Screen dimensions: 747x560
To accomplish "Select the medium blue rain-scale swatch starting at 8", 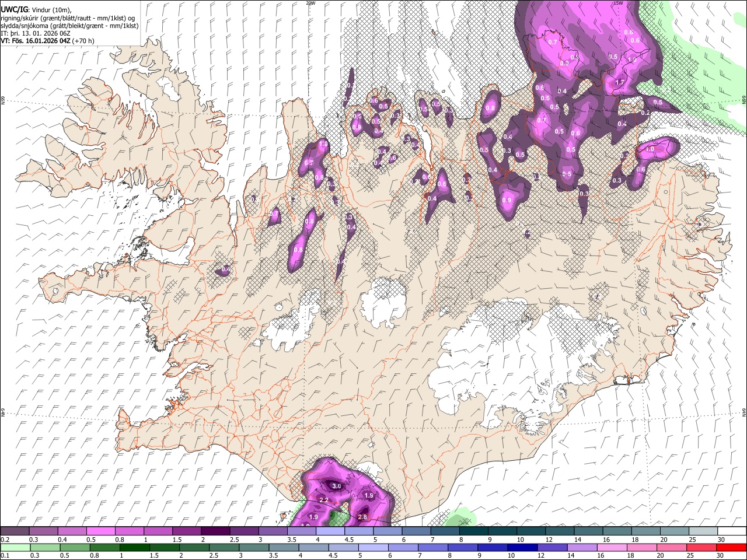I will click(x=463, y=548).
